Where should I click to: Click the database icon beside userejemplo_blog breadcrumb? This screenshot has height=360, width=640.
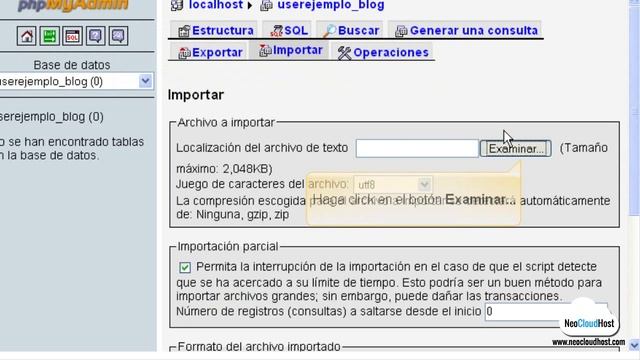click(267, 5)
